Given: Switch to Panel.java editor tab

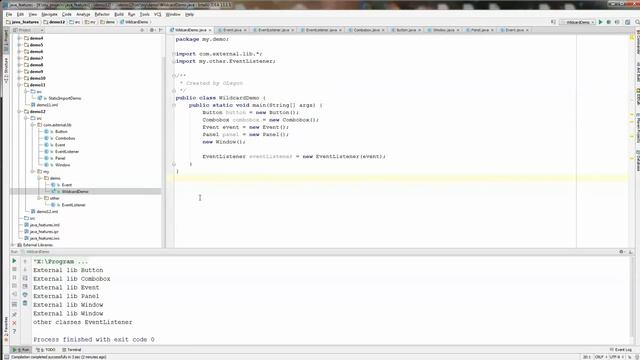Looking at the screenshot, I should [x=480, y=30].
